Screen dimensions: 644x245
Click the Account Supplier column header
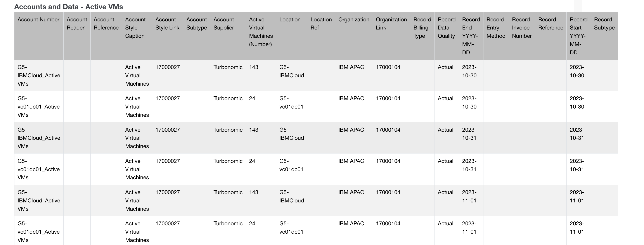[x=223, y=24]
